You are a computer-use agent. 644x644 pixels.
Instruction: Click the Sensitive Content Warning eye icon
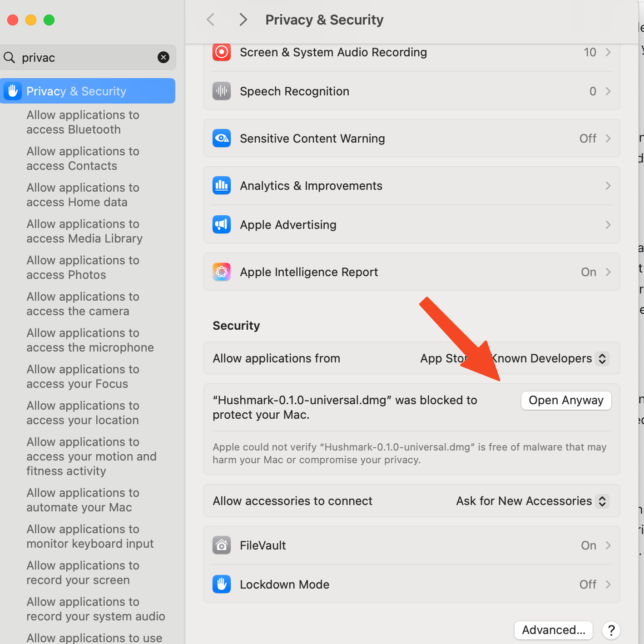222,139
